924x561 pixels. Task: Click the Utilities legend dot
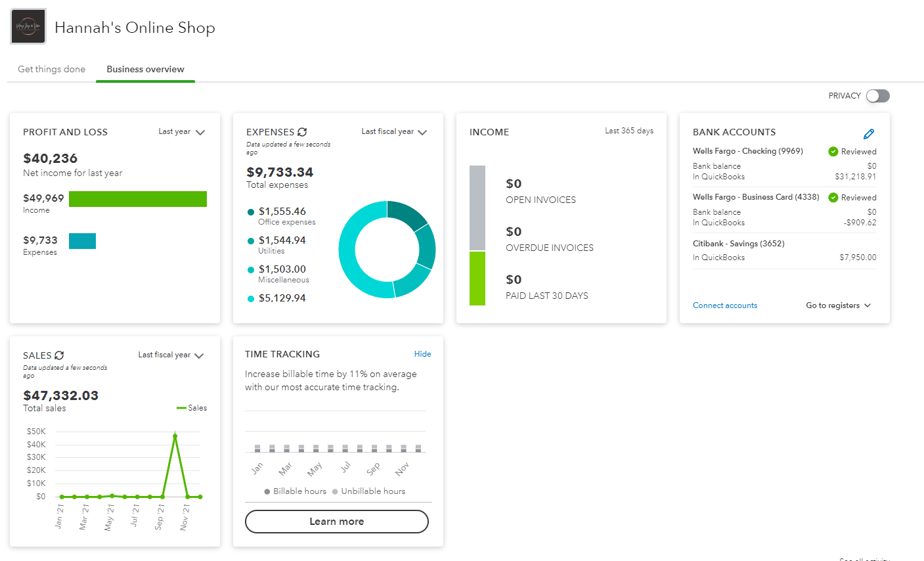251,241
